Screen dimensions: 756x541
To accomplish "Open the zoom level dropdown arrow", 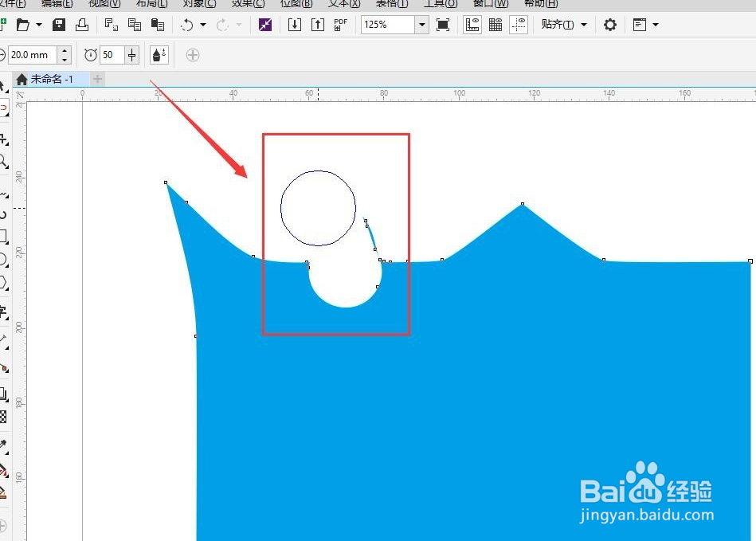I will [x=422, y=25].
